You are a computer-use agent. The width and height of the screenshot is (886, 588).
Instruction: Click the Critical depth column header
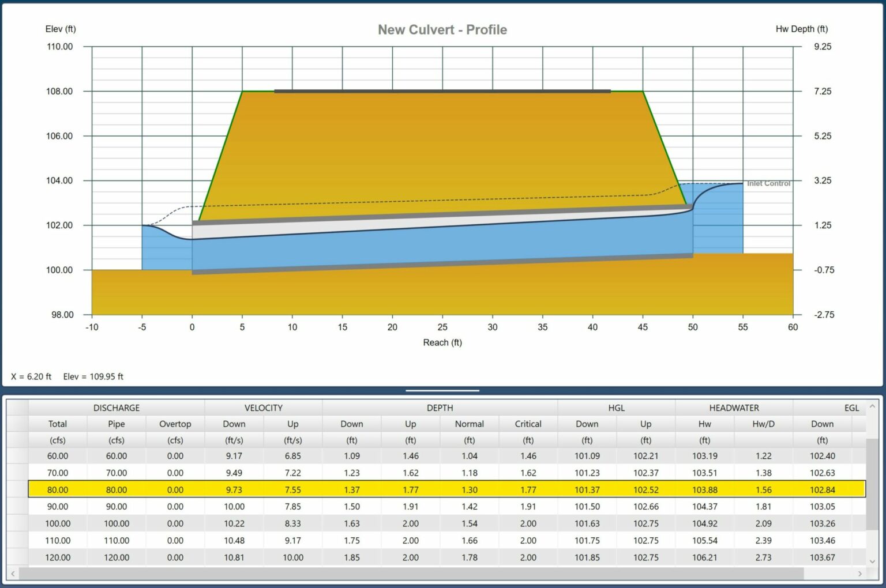coord(528,424)
